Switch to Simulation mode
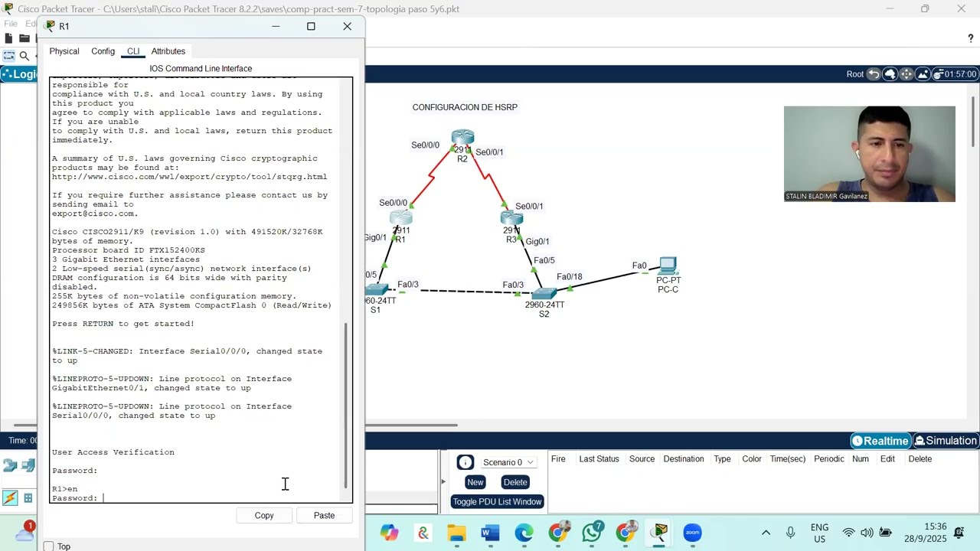This screenshot has height=551, width=980. click(946, 441)
